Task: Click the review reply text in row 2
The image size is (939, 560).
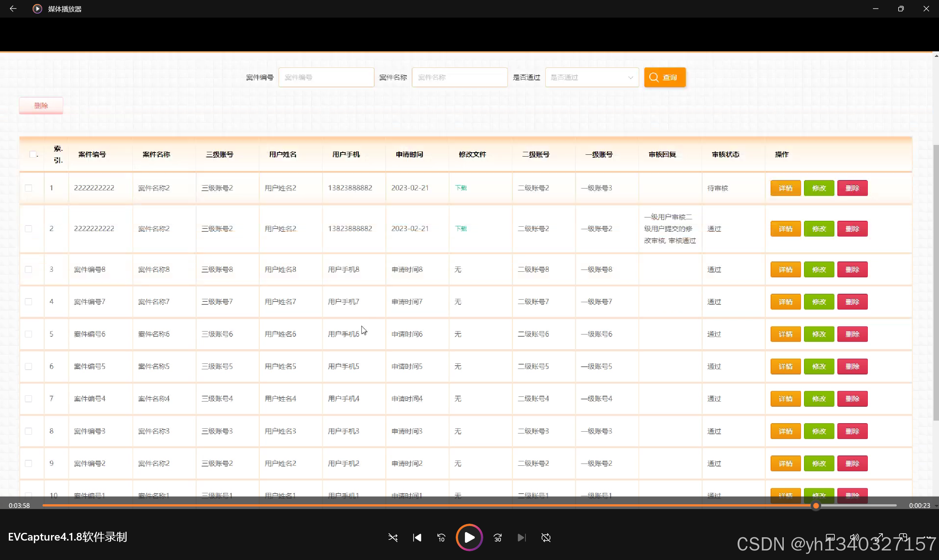Action: pos(670,229)
